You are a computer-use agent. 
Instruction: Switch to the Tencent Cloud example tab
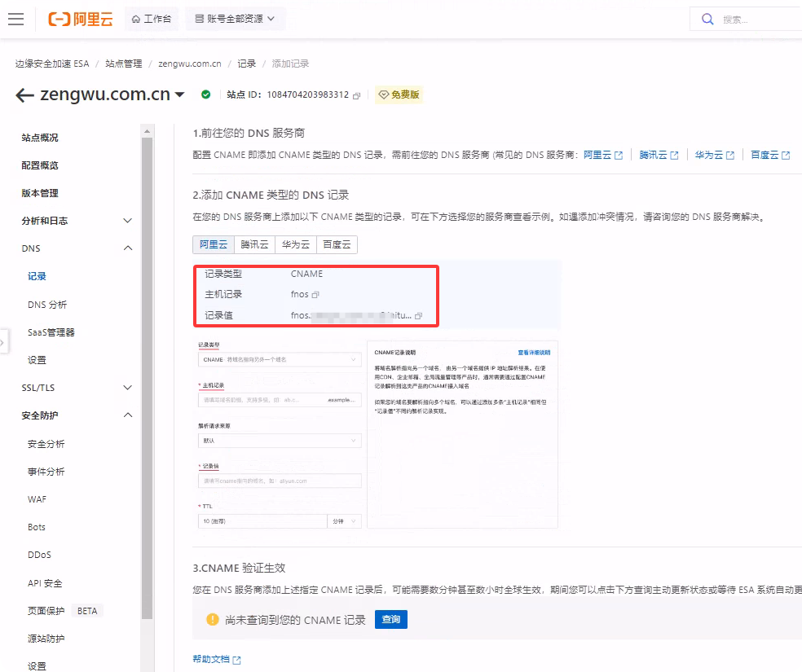254,244
